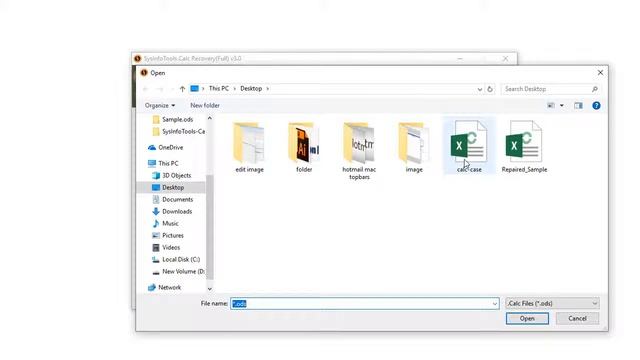
Task: Click the Downloads arrow icon
Action: [x=156, y=211]
